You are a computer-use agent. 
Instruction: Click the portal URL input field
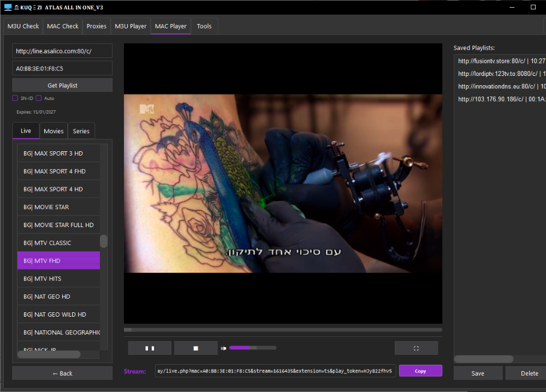[62, 51]
